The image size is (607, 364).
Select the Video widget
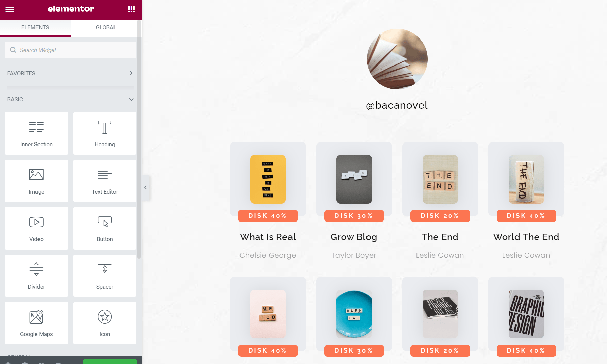[36, 228]
